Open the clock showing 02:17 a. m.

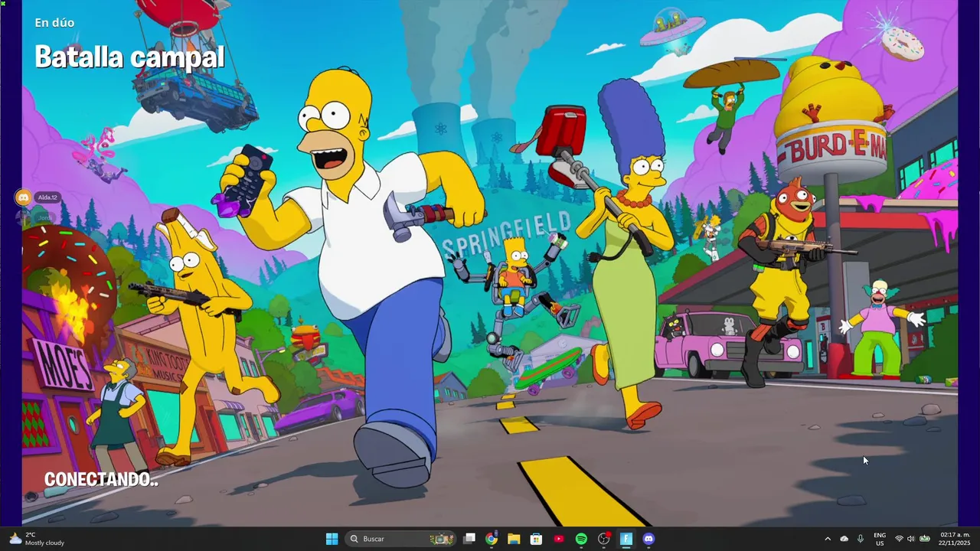click(955, 539)
